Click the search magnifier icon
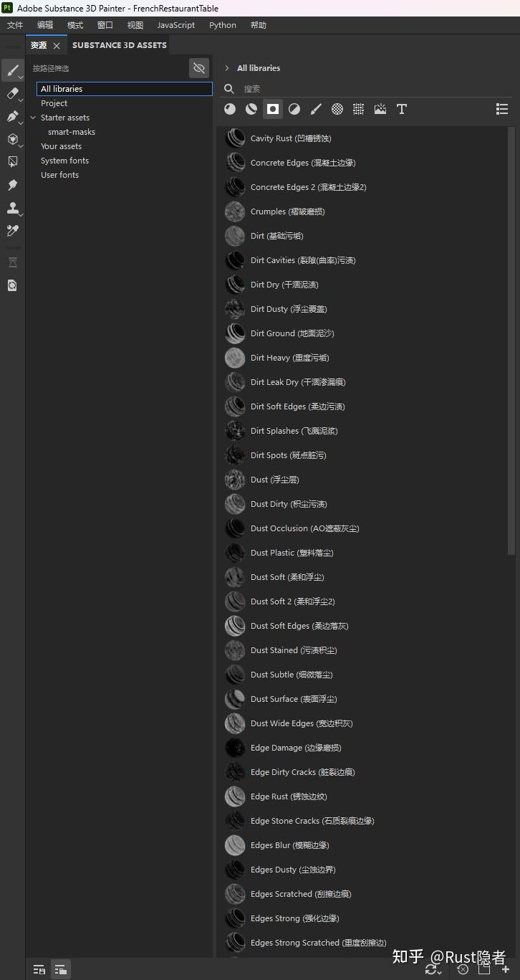The height and width of the screenshot is (980, 520). click(229, 89)
